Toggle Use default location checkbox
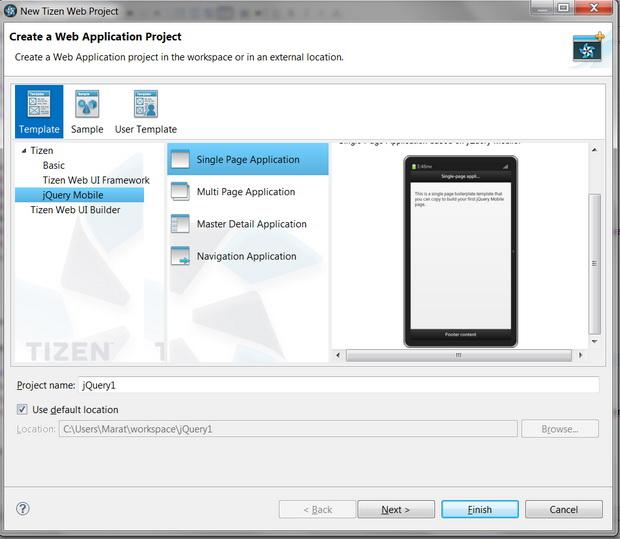The height and width of the screenshot is (539, 620). (22, 409)
